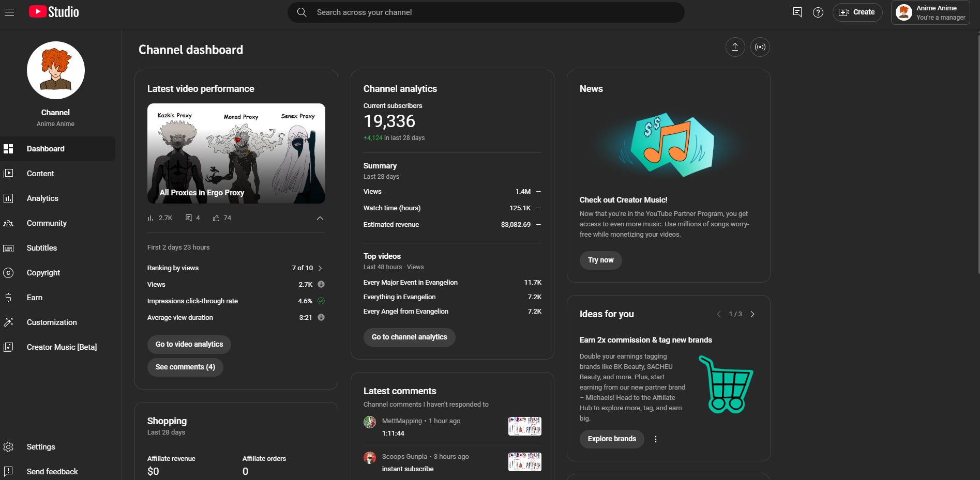Click Try now for Creator Music
The height and width of the screenshot is (480, 980).
600,260
